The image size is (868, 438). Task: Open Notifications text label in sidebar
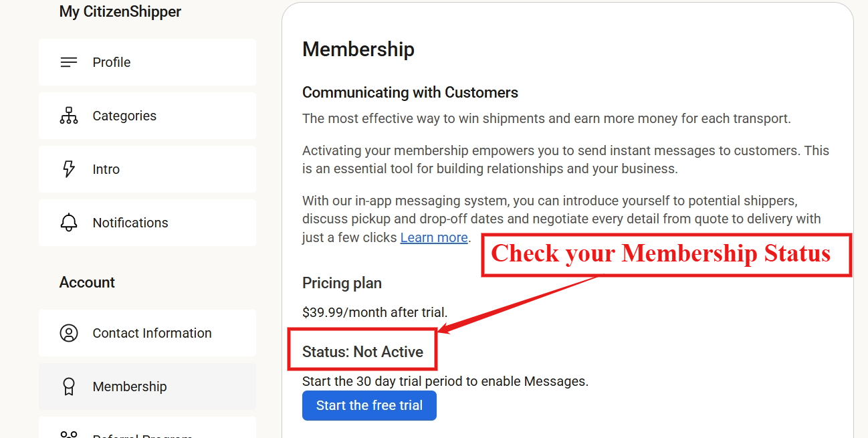pyautogui.click(x=130, y=223)
